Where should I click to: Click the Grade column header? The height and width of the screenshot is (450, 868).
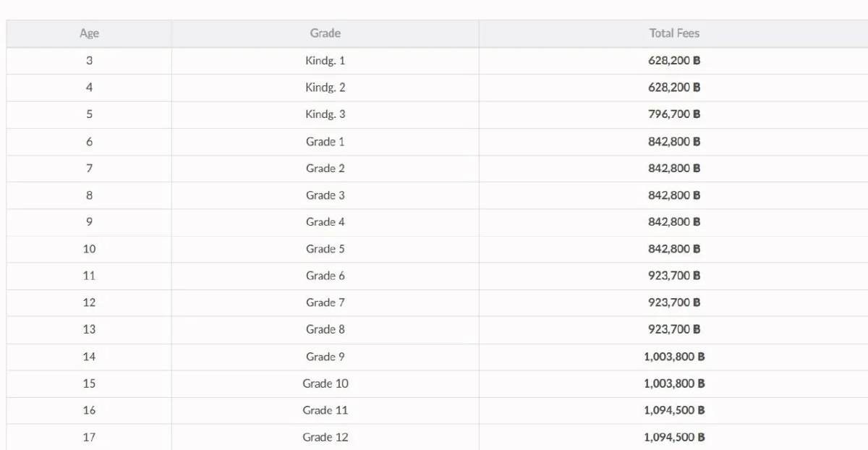(x=325, y=33)
